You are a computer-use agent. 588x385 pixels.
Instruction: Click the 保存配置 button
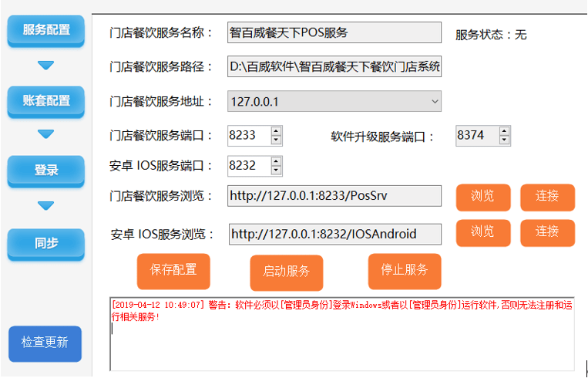(173, 271)
